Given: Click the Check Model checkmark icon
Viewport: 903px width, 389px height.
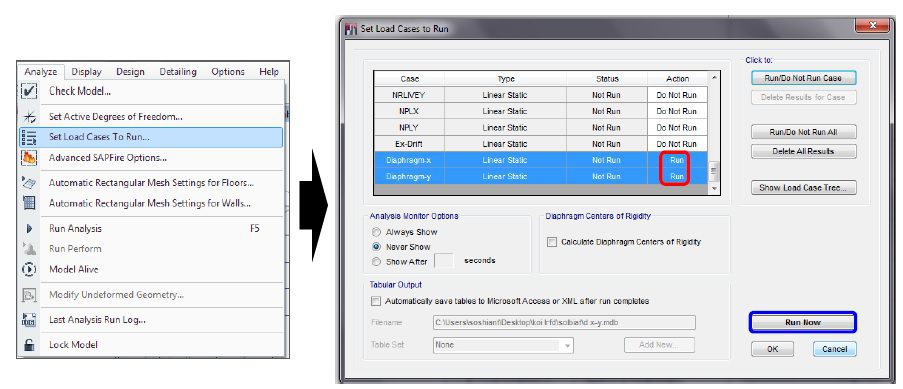Looking at the screenshot, I should coord(29,91).
